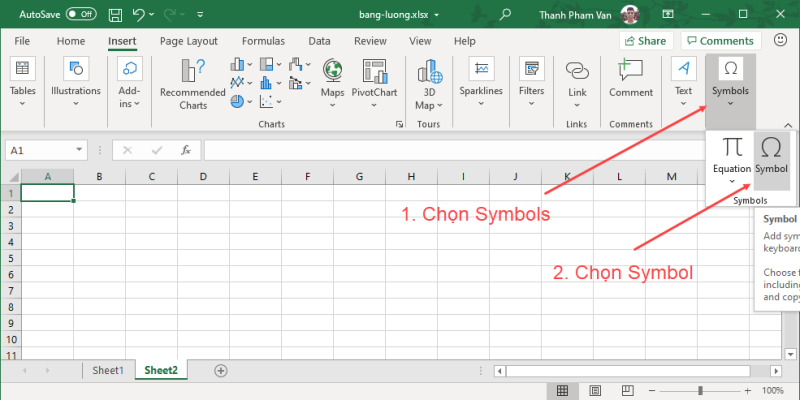Switch to Page Break Preview view
The width and height of the screenshot is (800, 400).
[626, 390]
